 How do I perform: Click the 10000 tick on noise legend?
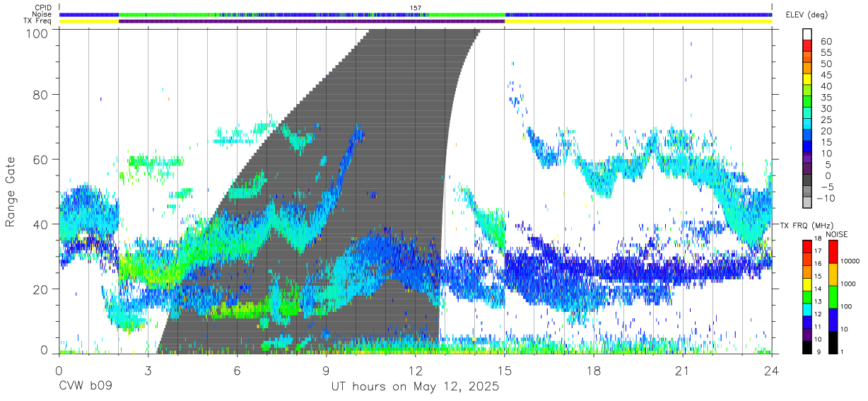tap(849, 262)
